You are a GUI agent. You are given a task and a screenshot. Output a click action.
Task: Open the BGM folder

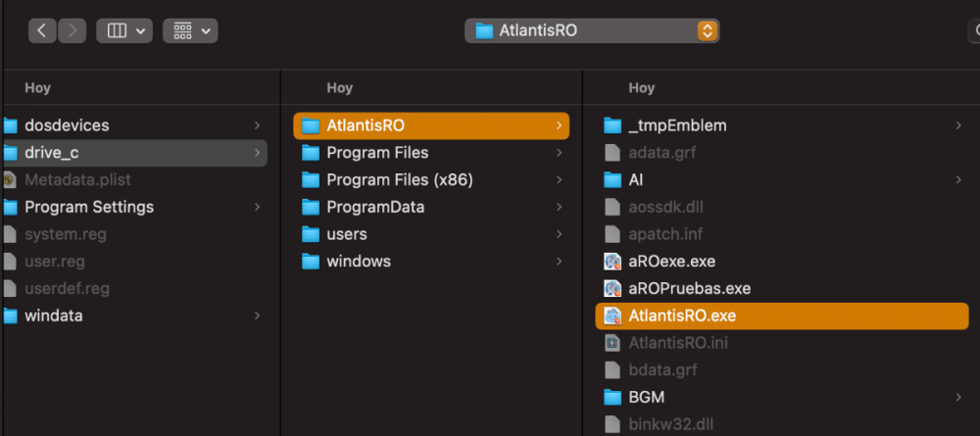pos(647,397)
